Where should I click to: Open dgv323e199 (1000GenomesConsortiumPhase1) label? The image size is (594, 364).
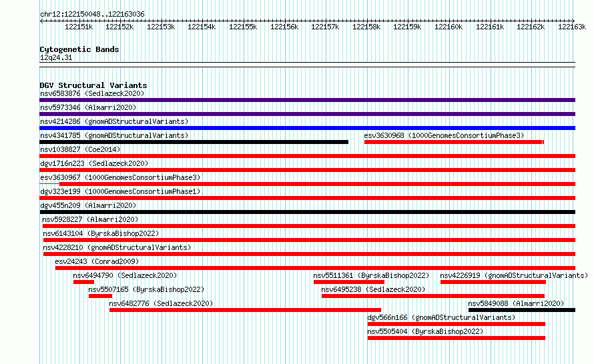(120, 191)
